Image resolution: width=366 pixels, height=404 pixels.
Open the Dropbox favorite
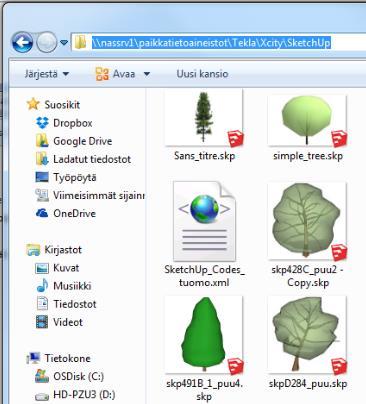(73, 123)
